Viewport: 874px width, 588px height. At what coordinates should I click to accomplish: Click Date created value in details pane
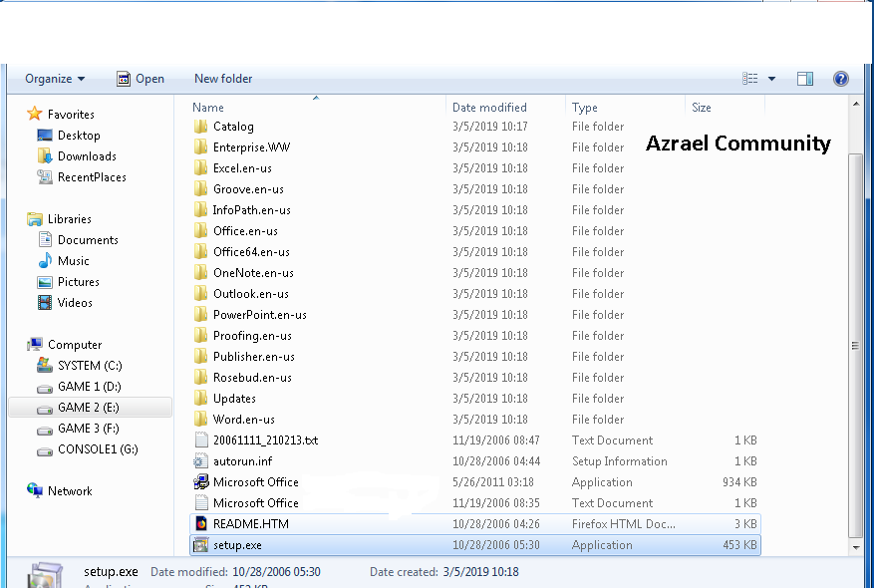(480, 572)
